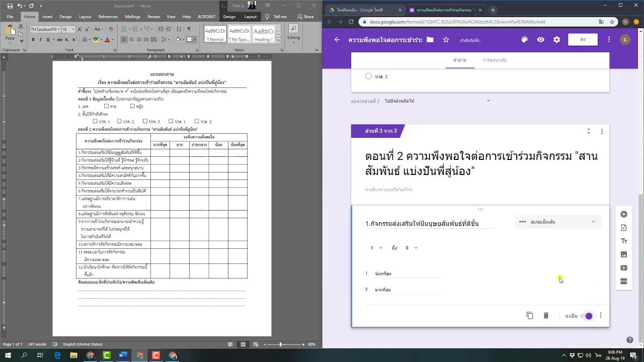Center-align text in Word

tap(131, 40)
